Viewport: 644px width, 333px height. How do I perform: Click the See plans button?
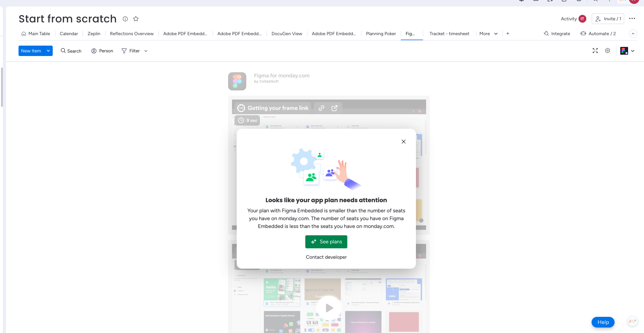click(x=326, y=242)
